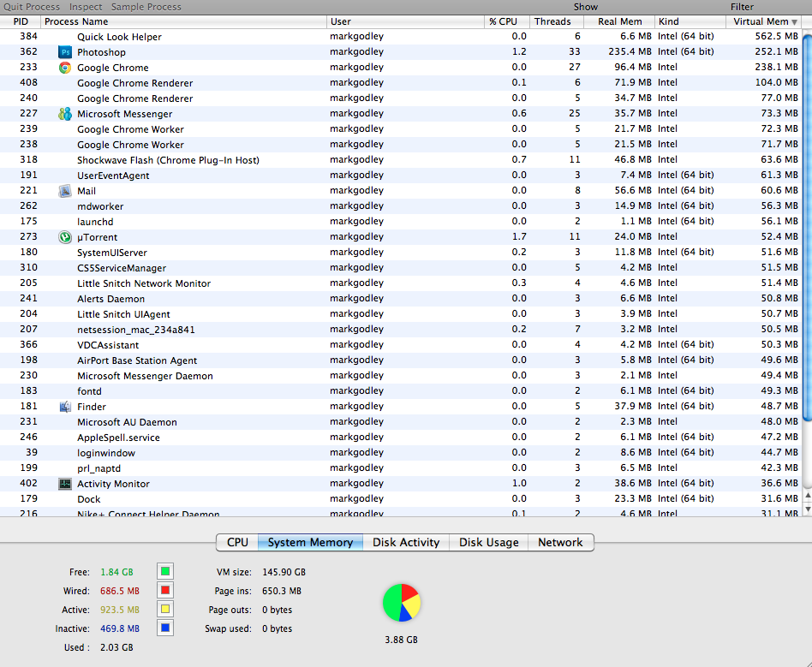Sort by the Kind column header
812x667 pixels.
coord(690,21)
